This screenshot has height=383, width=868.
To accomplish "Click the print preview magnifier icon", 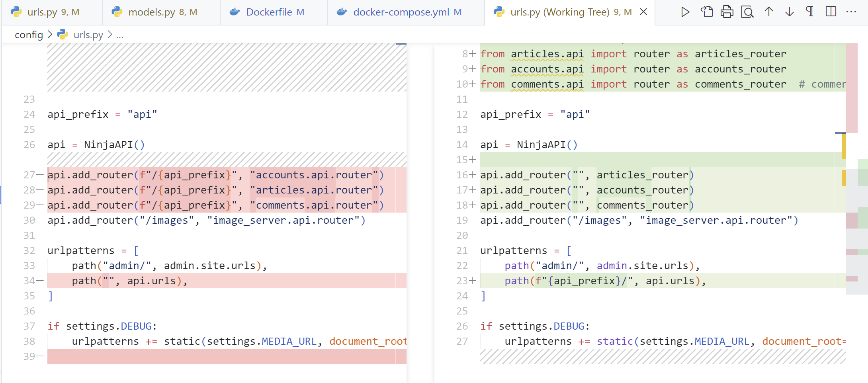I will [x=747, y=12].
